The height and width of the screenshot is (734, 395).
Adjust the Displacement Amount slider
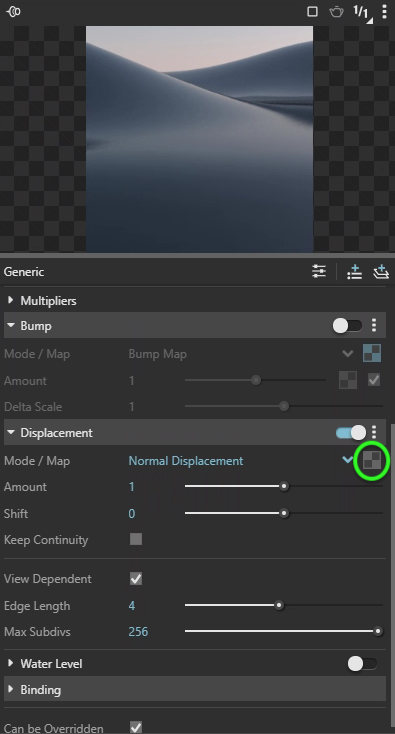point(284,486)
